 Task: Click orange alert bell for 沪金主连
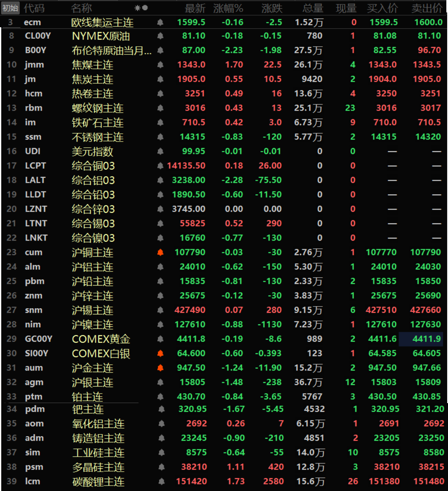point(160,368)
